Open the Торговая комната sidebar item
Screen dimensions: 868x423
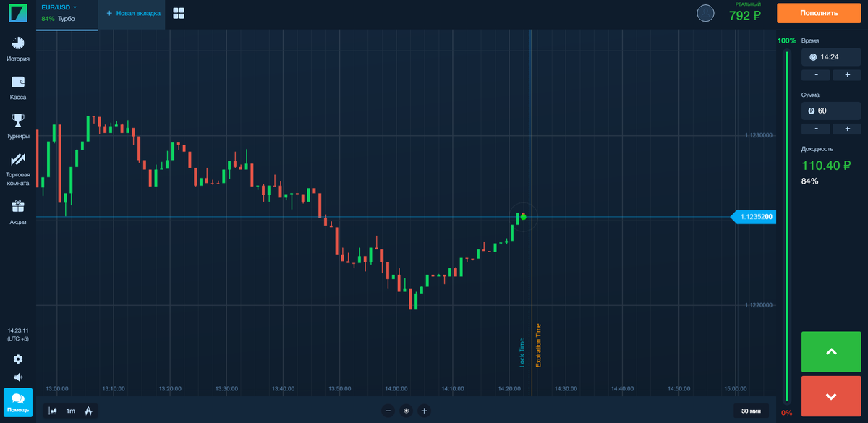coord(18,169)
